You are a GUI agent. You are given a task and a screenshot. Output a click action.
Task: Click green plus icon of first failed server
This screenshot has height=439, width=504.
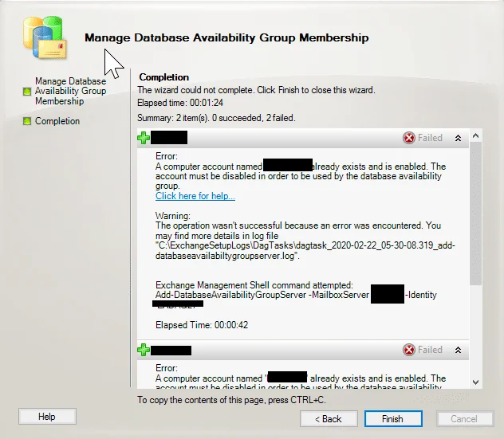144,138
